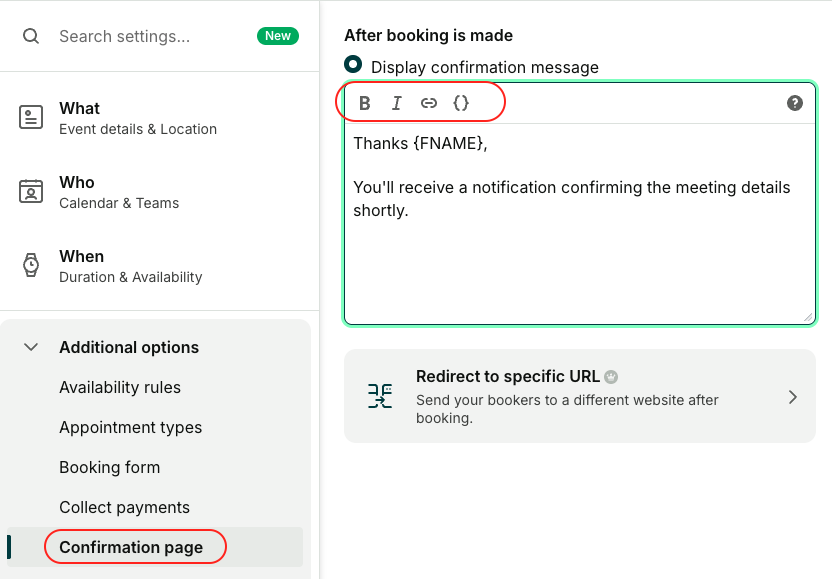Insert a variable with the curly braces icon
Screen dimensions: 832x579
point(461,103)
